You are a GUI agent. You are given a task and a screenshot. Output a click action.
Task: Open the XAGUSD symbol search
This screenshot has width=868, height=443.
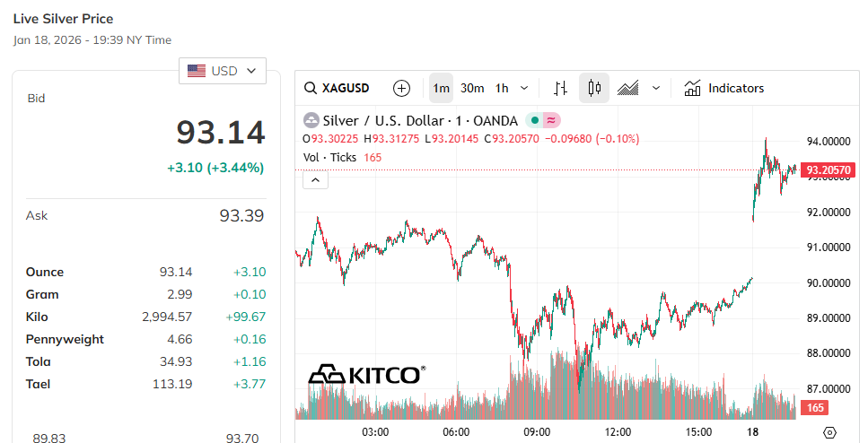337,88
